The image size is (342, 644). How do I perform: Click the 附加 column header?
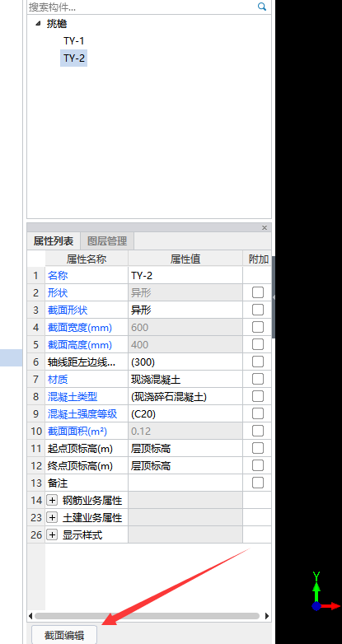tap(259, 259)
